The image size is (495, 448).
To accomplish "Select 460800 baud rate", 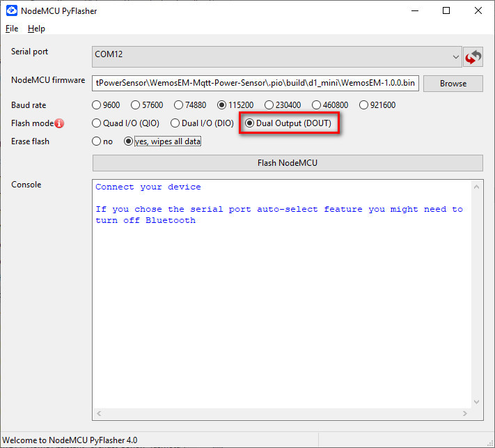I will (330, 105).
